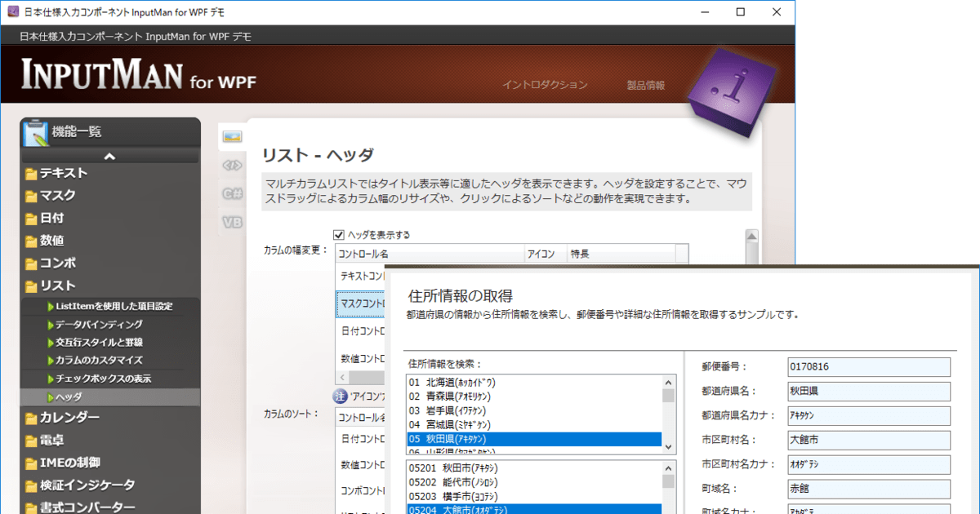Open データバインディング sample page
Screen dimensions: 980x514
(x=99, y=324)
